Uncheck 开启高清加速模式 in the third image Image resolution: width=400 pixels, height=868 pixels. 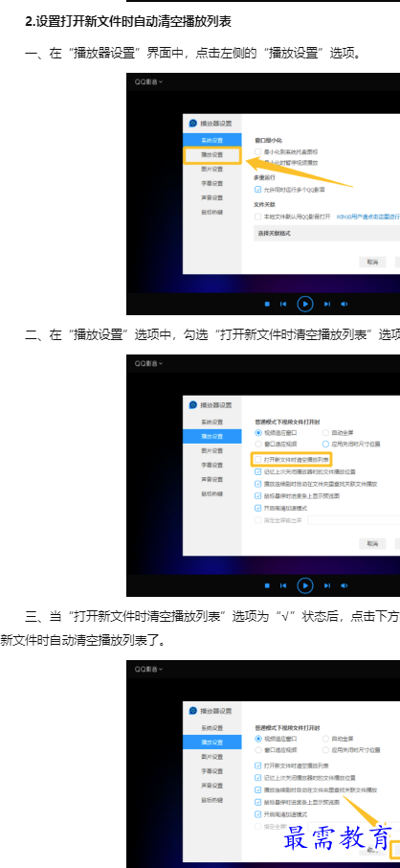pyautogui.click(x=257, y=814)
